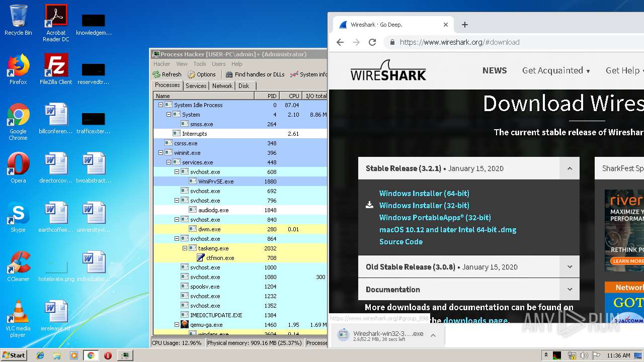Click Internet Explorer taskbar icon
Viewport: 644px width, 362px height.
pyautogui.click(x=40, y=355)
